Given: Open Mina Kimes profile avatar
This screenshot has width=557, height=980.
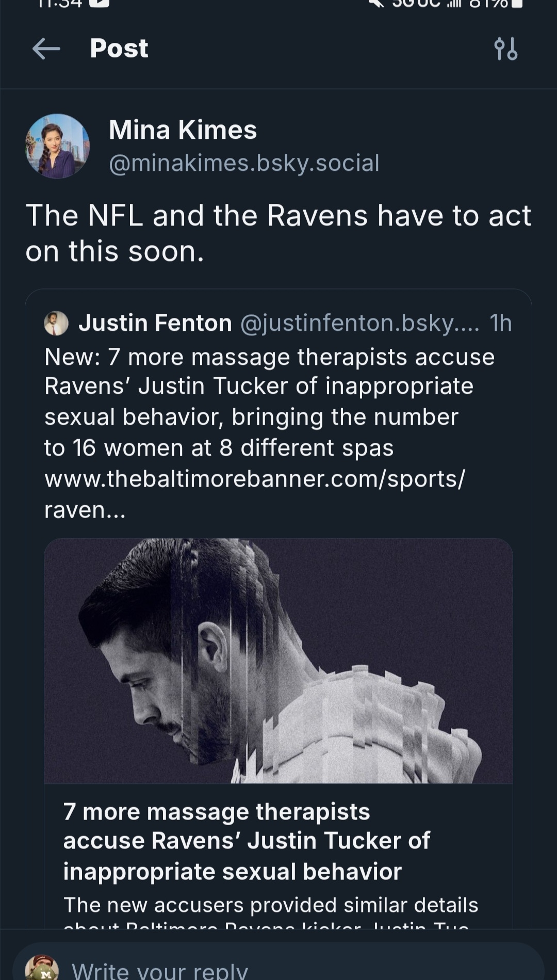Looking at the screenshot, I should pos(57,147).
